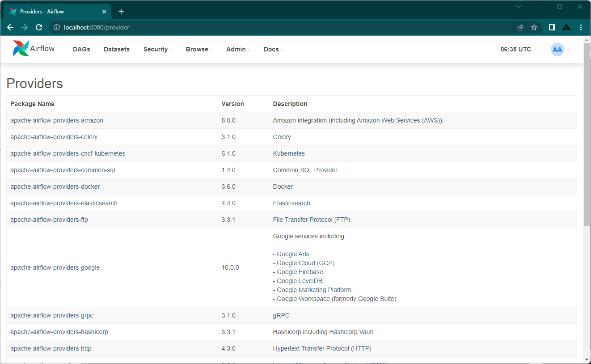Click version 8.0.0 of amazon provider
The width and height of the screenshot is (591, 364).
[228, 120]
